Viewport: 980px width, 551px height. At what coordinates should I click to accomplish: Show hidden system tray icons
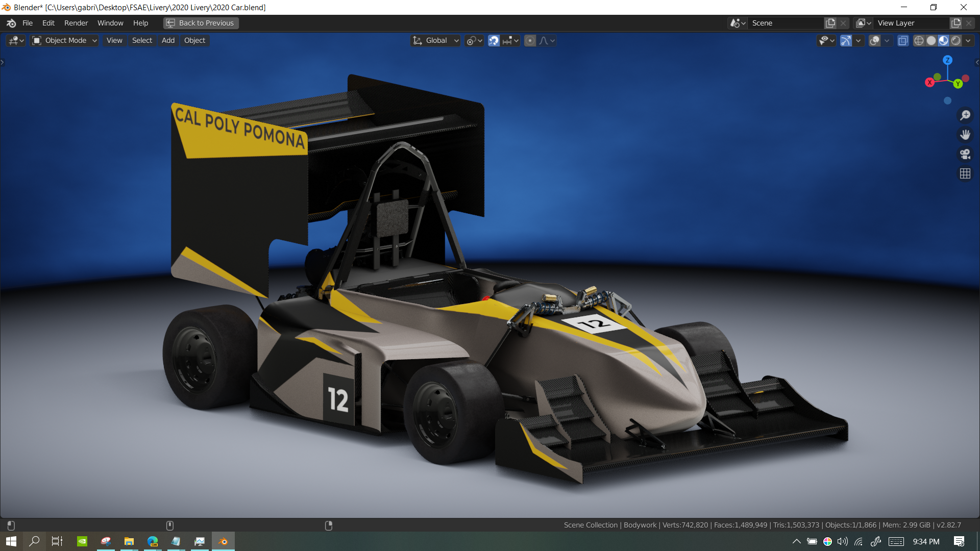tap(796, 541)
